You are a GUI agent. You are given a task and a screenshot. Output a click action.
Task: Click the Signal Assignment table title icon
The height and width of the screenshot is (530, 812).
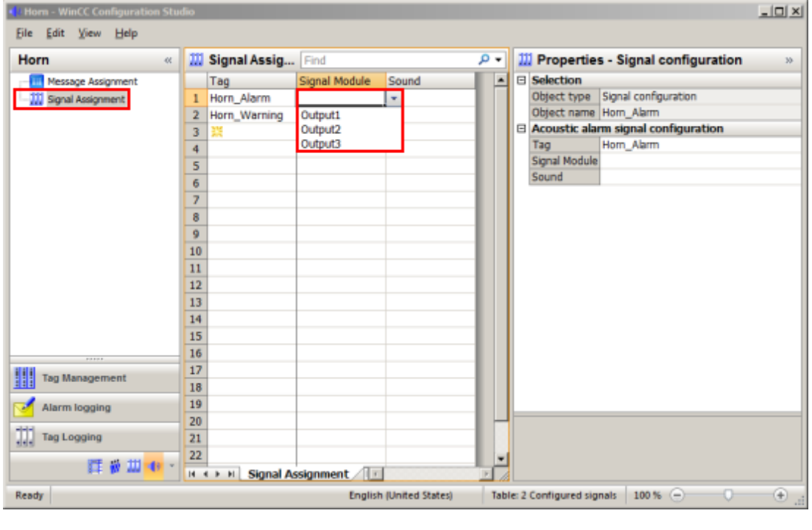point(197,60)
